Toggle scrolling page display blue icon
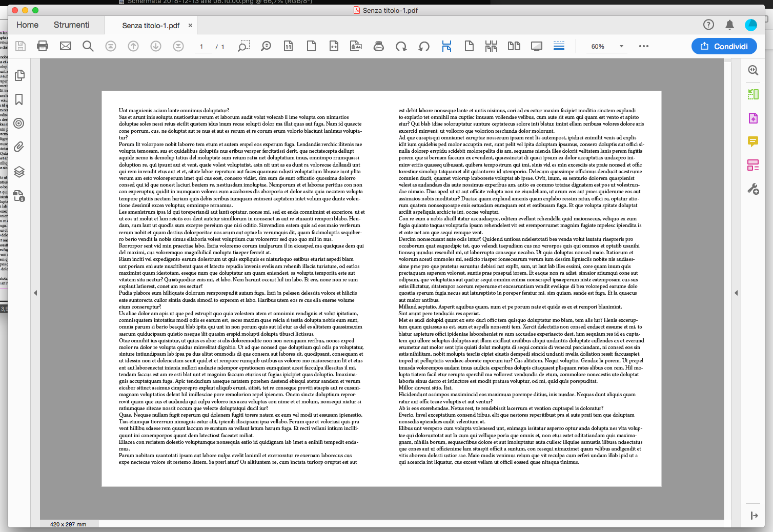 446,46
